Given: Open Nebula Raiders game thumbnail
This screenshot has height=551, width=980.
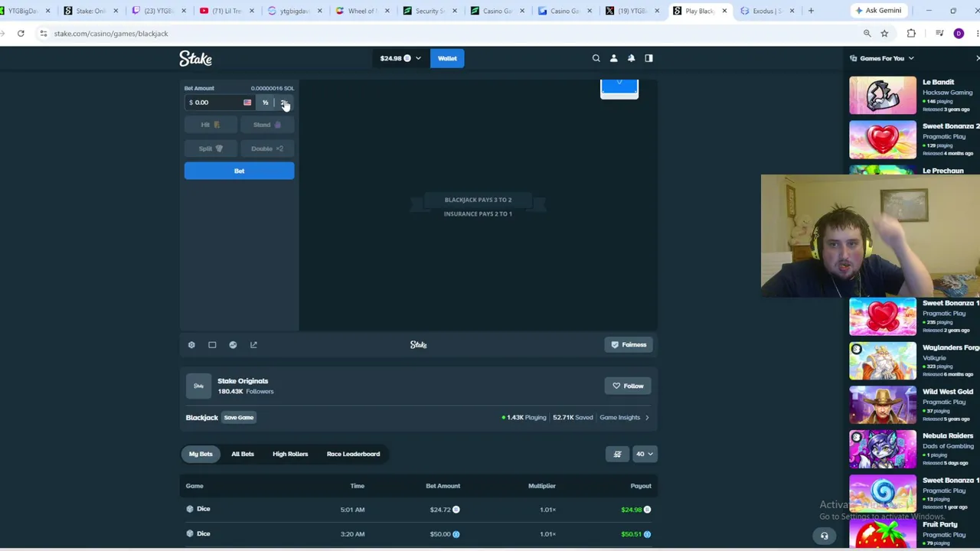Looking at the screenshot, I should [883, 450].
